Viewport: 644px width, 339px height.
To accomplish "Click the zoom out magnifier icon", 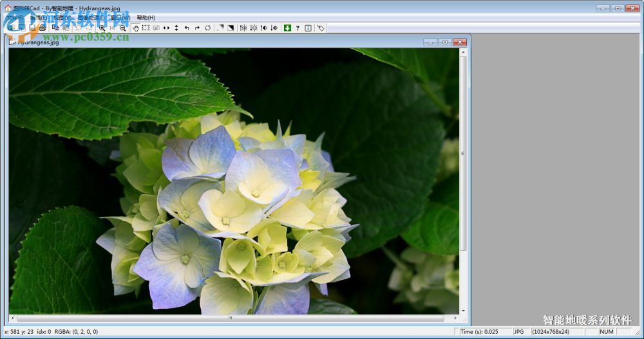I will [x=122, y=28].
